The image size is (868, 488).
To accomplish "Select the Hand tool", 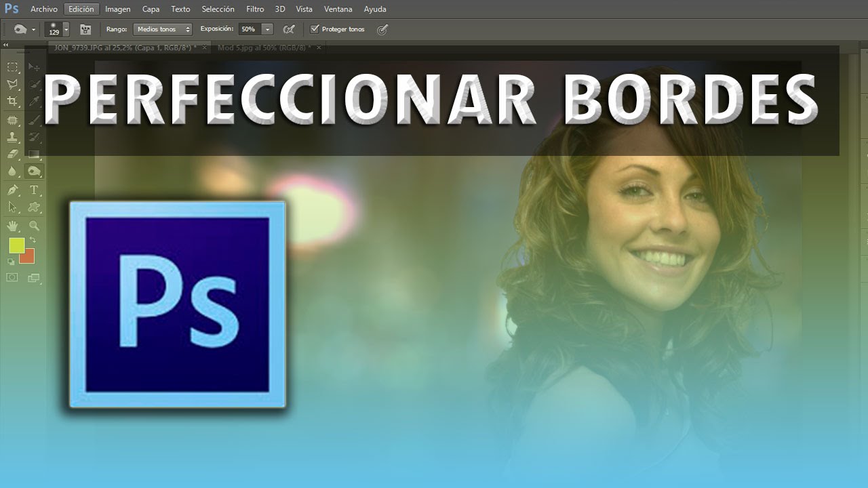I will pos(13,226).
